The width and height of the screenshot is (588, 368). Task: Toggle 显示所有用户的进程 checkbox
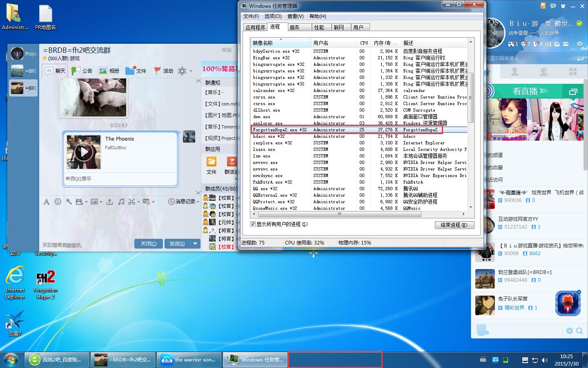coord(253,224)
